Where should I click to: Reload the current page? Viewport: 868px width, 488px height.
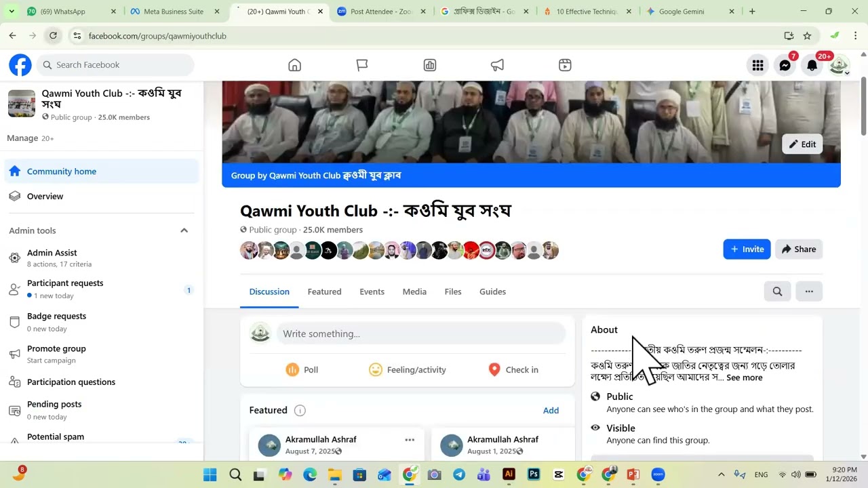pos(53,36)
